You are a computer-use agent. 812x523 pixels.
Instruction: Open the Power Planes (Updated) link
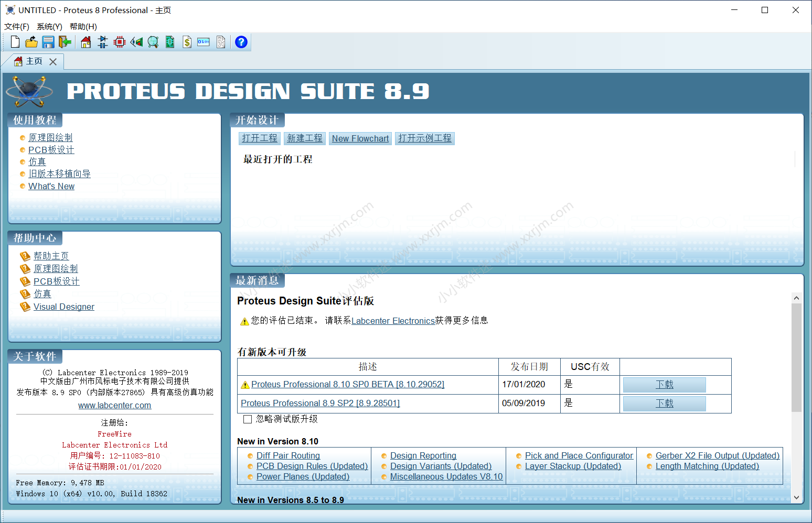303,477
